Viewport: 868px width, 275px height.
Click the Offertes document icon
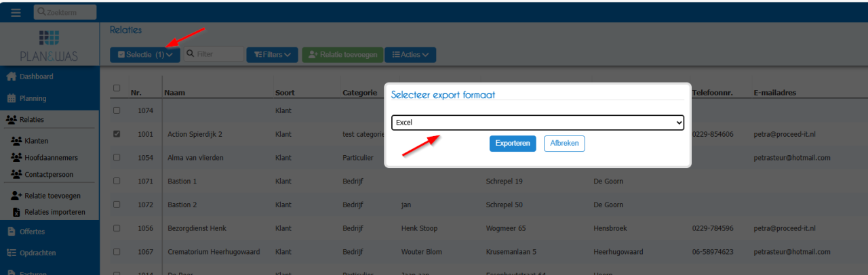click(x=12, y=232)
